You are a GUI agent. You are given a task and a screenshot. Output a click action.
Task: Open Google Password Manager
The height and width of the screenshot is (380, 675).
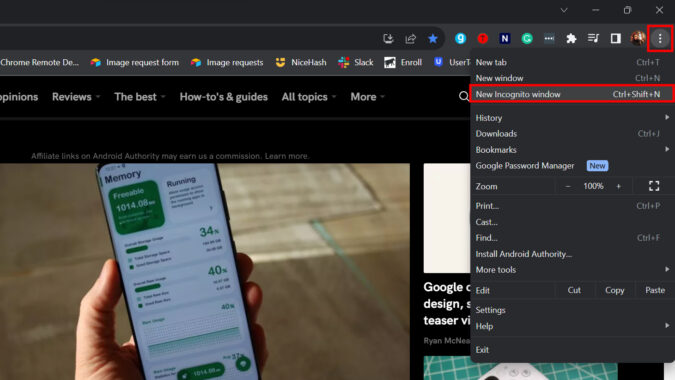(x=572, y=166)
